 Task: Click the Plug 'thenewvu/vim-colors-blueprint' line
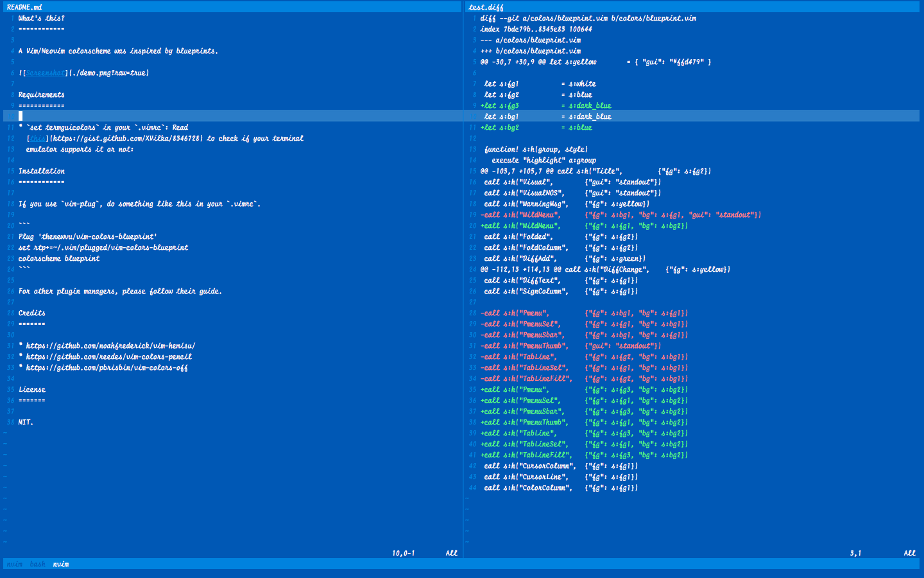87,236
